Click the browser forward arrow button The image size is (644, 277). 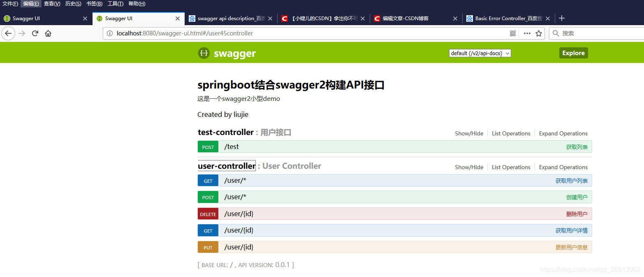pyautogui.click(x=22, y=33)
